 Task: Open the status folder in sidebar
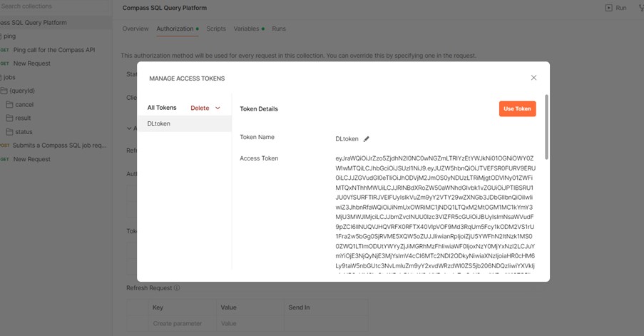[x=24, y=131]
